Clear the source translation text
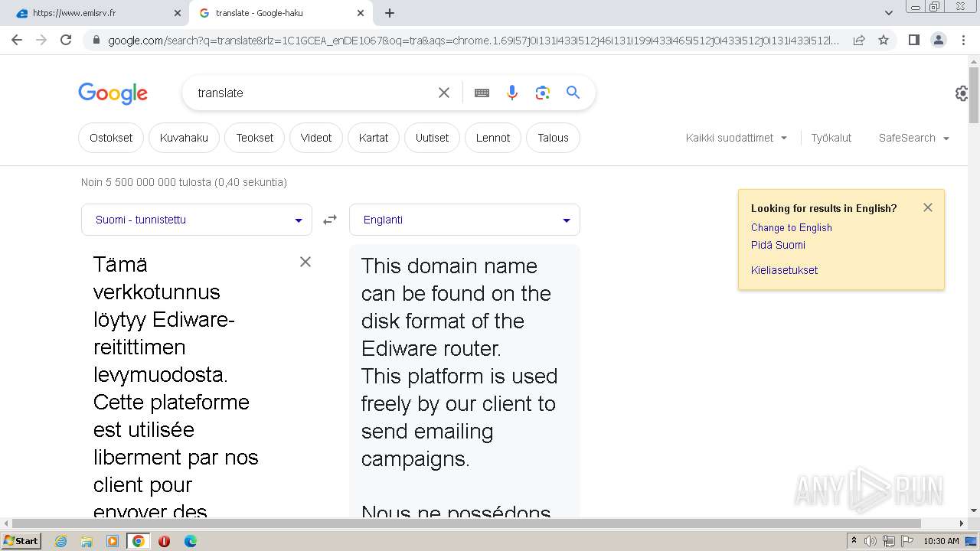 click(x=305, y=262)
